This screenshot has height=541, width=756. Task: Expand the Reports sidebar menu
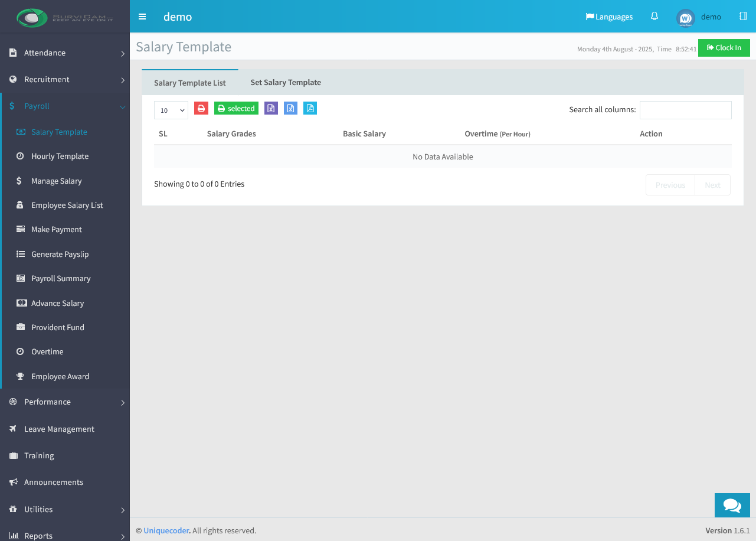click(x=65, y=535)
